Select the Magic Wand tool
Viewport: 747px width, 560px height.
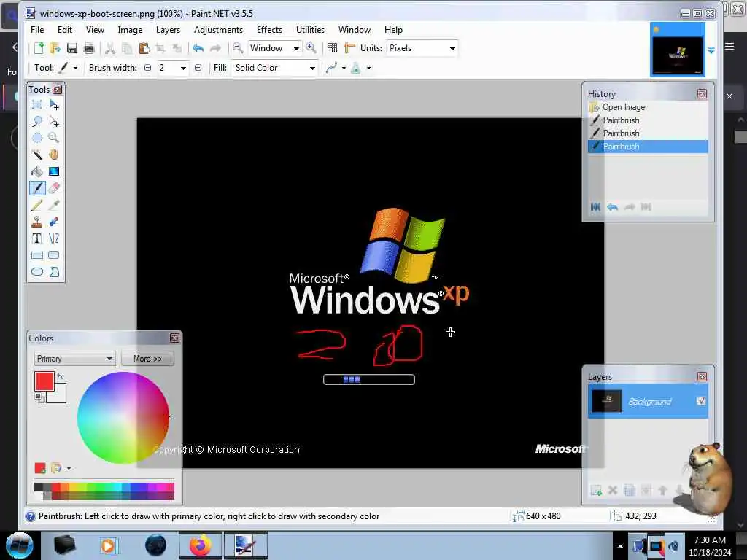point(36,155)
